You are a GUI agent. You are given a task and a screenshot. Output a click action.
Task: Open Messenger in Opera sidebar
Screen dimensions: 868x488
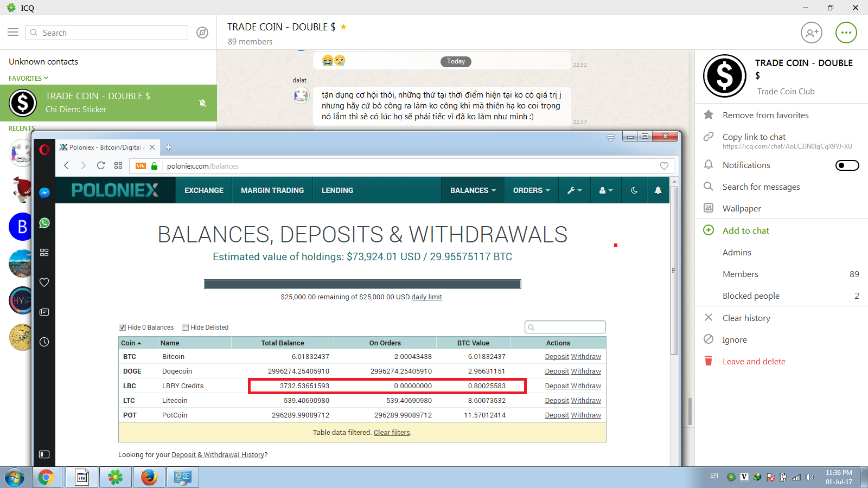pyautogui.click(x=44, y=192)
